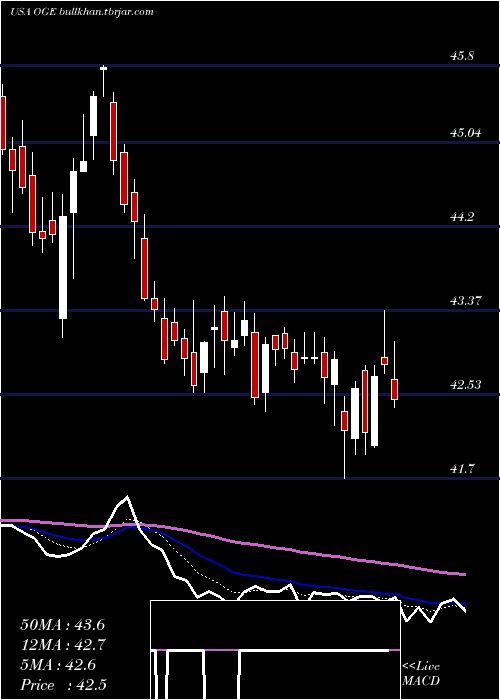The image size is (500, 700).
Task: Click the MACD indicator panel box
Action: (275, 650)
